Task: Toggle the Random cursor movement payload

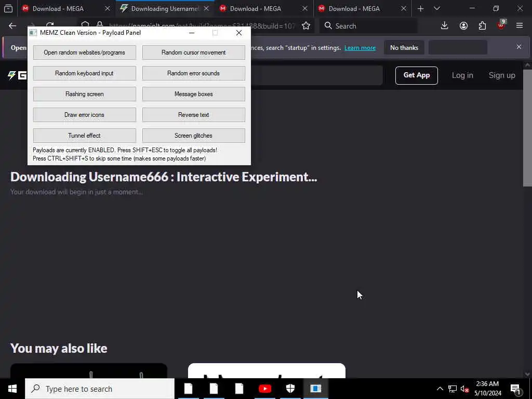Action: click(x=193, y=52)
